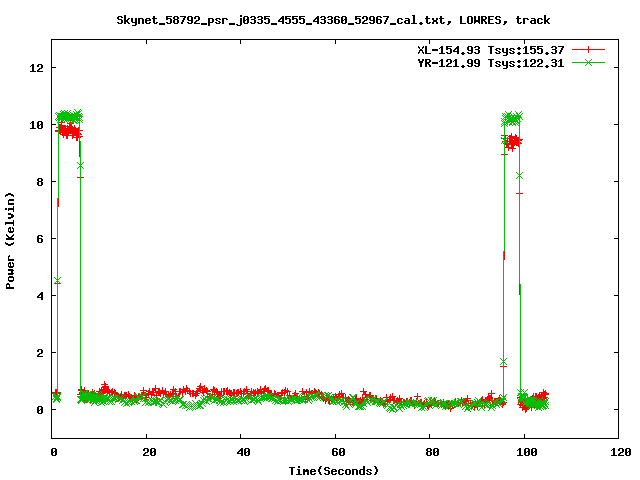Click the x-axis tick label 80
Screen dimensions: 640x480
point(432,452)
